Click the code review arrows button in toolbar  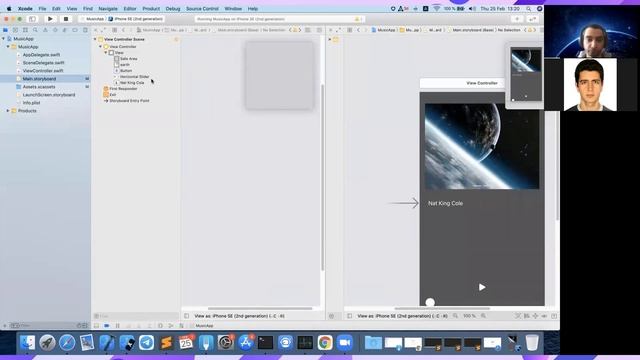[x=532, y=19]
